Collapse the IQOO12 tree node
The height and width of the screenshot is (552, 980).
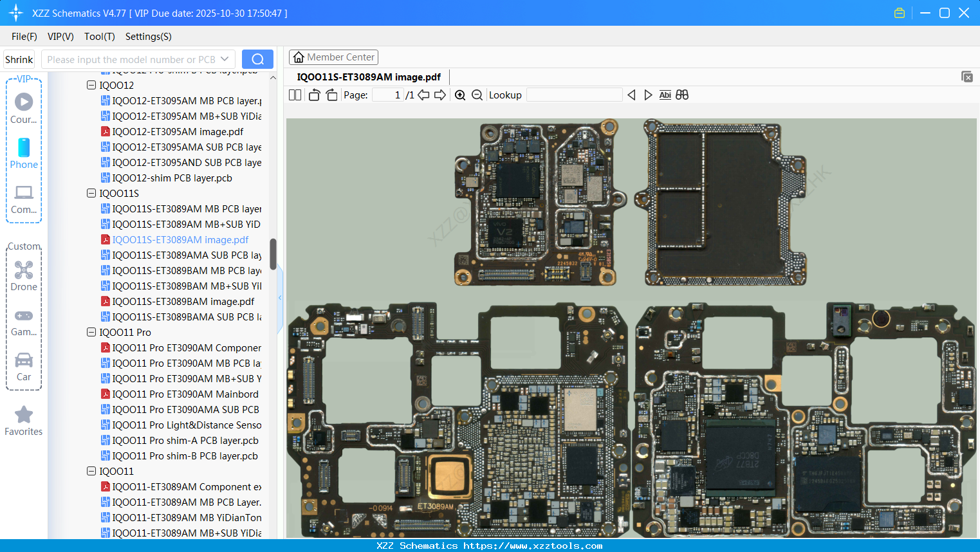pos(91,85)
